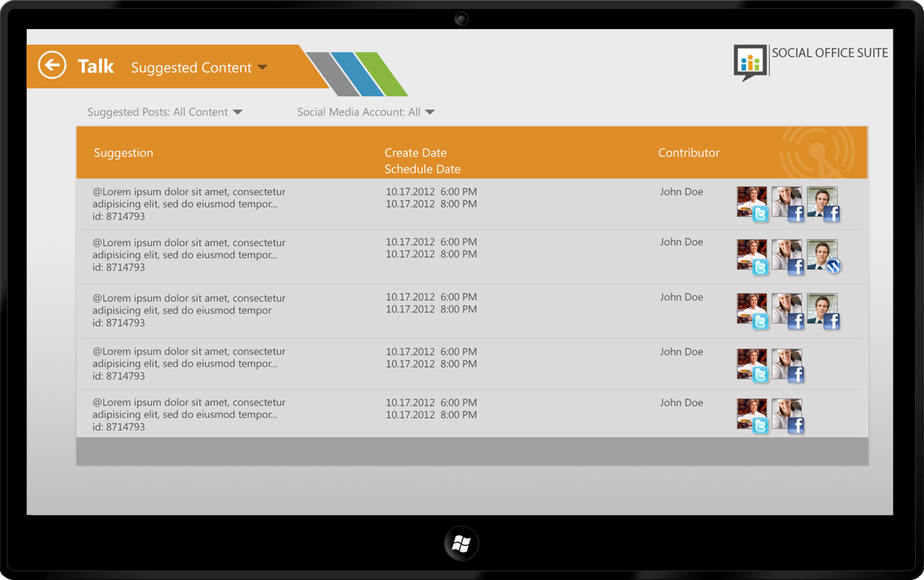Select the WordPress icon in the second row
Viewport: 924px width, 580px height.
833,265
